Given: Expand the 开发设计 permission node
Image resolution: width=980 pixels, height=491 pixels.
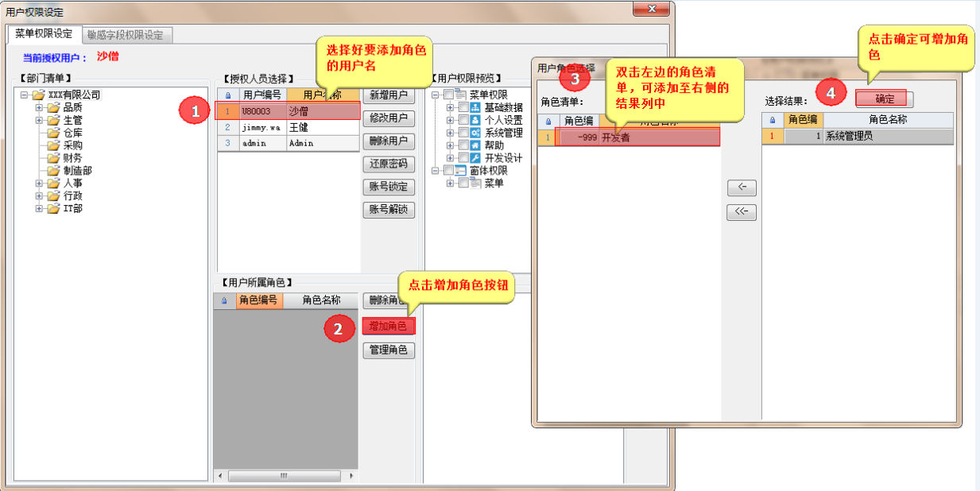Looking at the screenshot, I should 451,158.
